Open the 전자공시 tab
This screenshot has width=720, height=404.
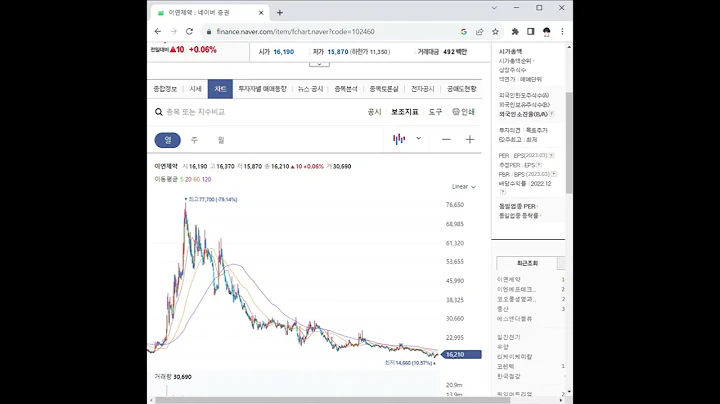pos(422,89)
